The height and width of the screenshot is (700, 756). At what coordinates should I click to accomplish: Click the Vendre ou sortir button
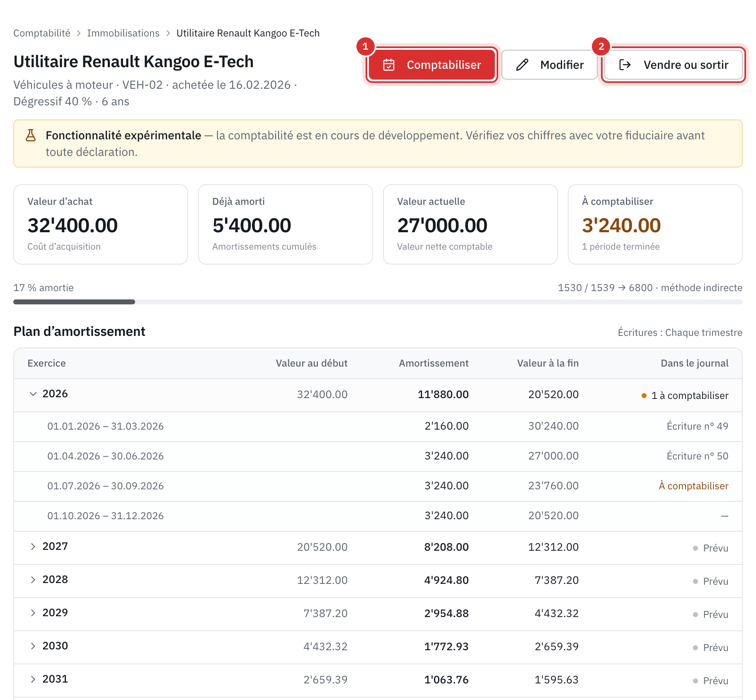pyautogui.click(x=673, y=65)
